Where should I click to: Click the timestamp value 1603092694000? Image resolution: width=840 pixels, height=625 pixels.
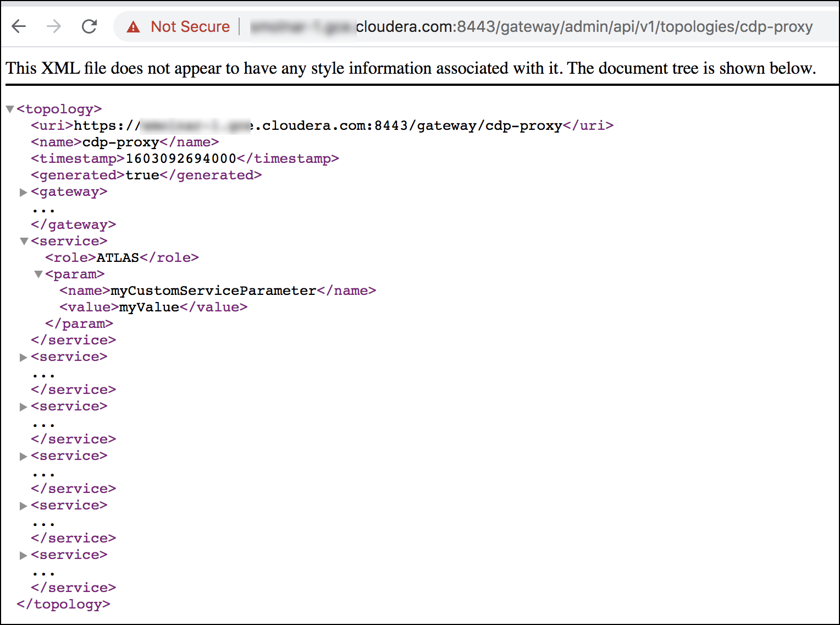point(181,159)
